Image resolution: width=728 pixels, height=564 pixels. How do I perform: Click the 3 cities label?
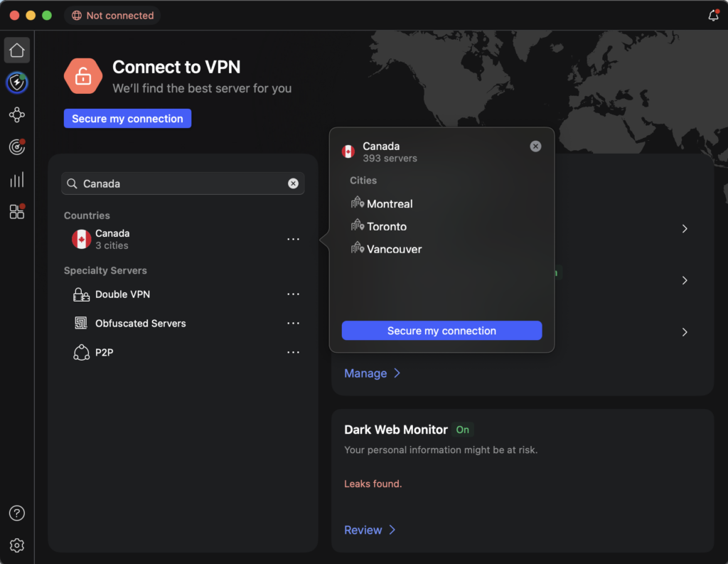pyautogui.click(x=112, y=245)
